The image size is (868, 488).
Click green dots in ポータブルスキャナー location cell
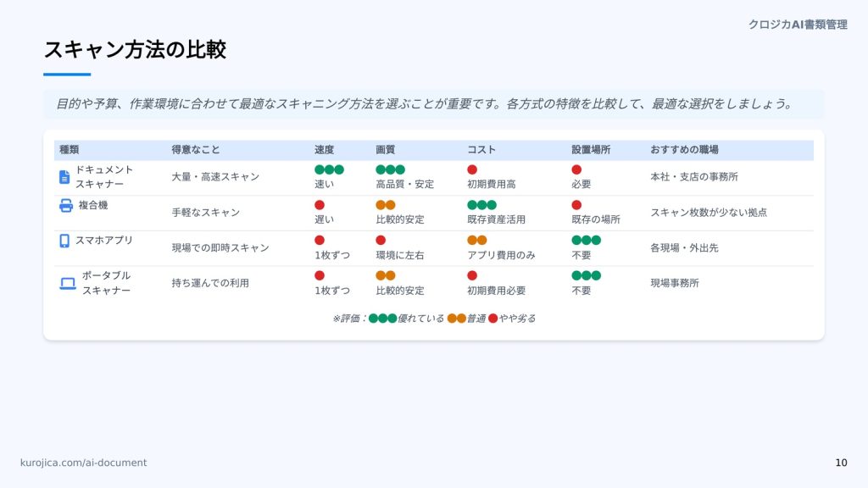click(587, 275)
